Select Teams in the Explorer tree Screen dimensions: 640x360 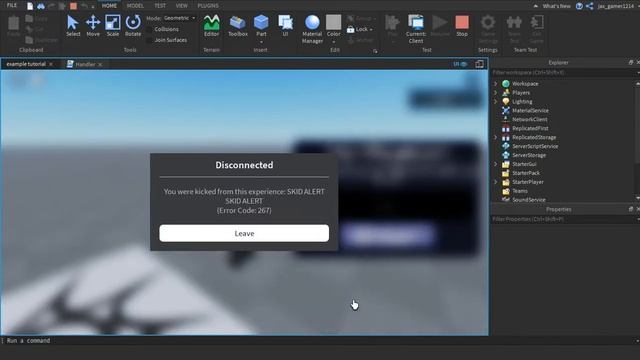coord(520,191)
